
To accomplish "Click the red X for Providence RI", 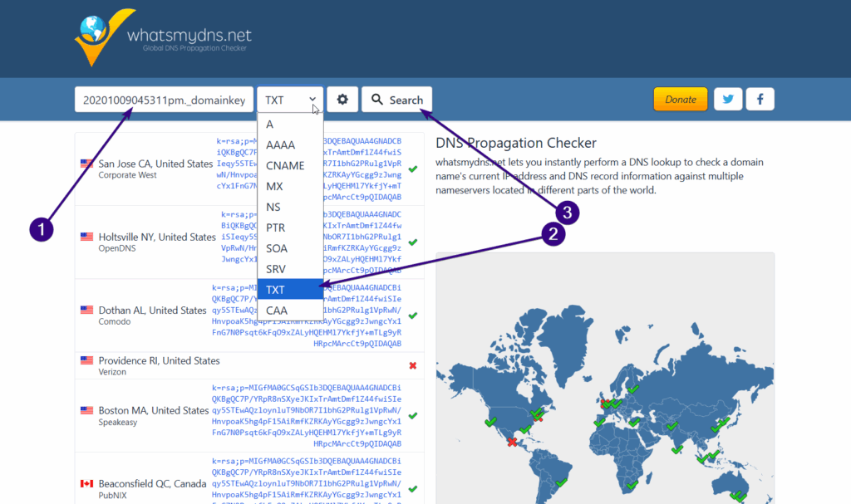I will coord(412,366).
